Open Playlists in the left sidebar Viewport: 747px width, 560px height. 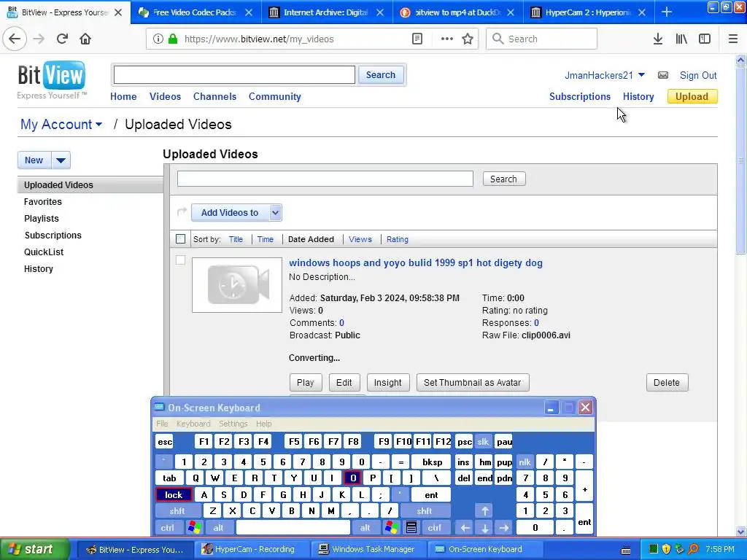(42, 219)
